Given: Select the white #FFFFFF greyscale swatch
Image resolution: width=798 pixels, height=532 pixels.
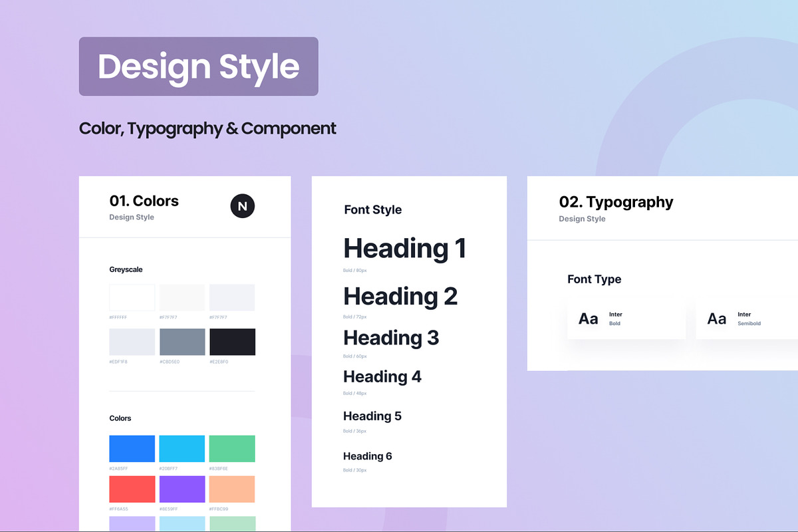Looking at the screenshot, I should coord(132,297).
